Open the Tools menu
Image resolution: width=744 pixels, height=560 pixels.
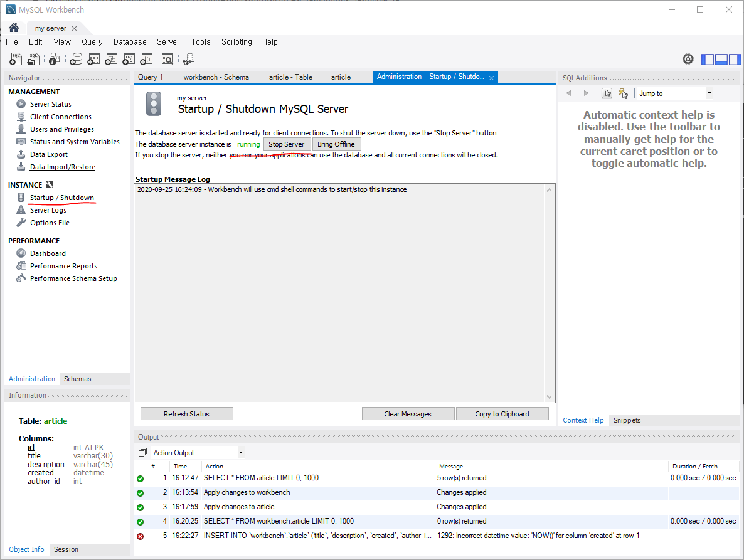(x=201, y=42)
